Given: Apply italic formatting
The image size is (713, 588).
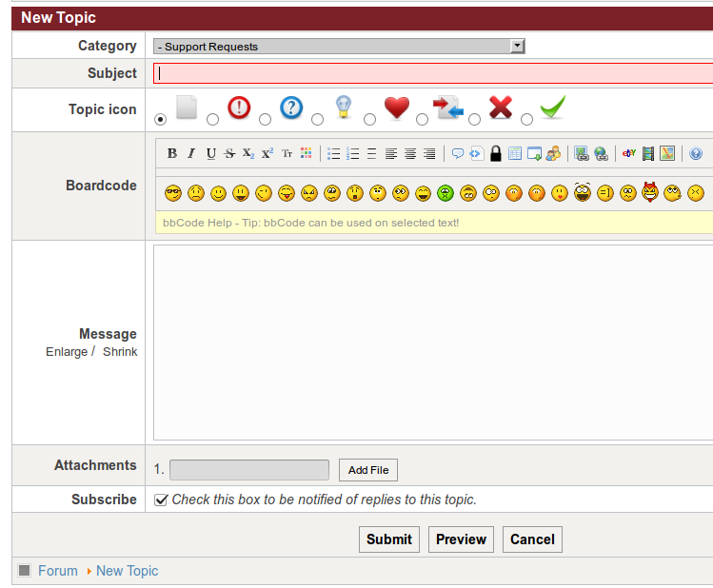Looking at the screenshot, I should click(191, 153).
